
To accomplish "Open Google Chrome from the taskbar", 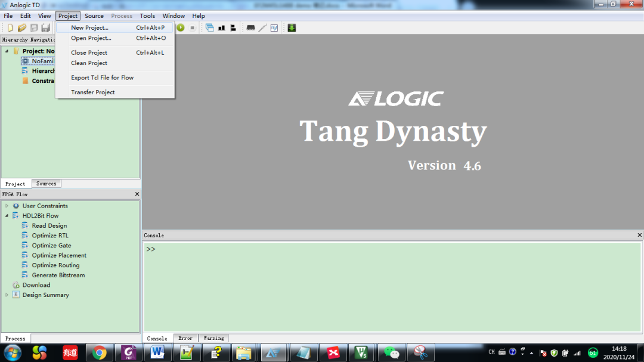I will [x=100, y=352].
